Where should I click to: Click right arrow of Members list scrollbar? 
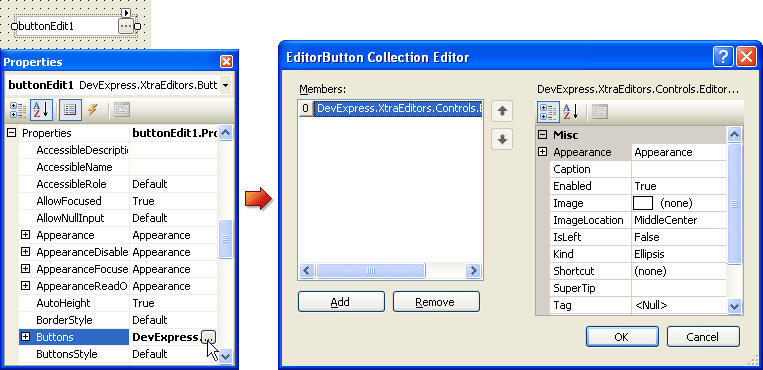(x=473, y=271)
